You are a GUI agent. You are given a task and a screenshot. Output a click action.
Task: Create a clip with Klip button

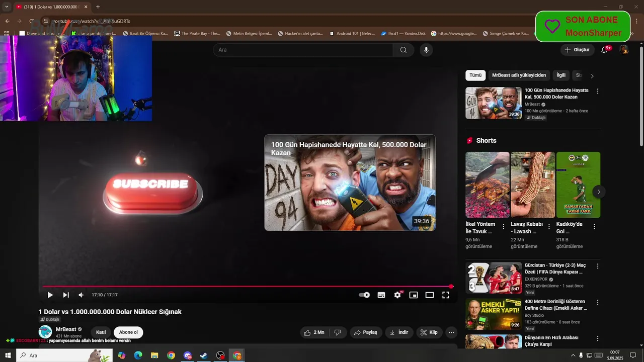[x=429, y=332]
